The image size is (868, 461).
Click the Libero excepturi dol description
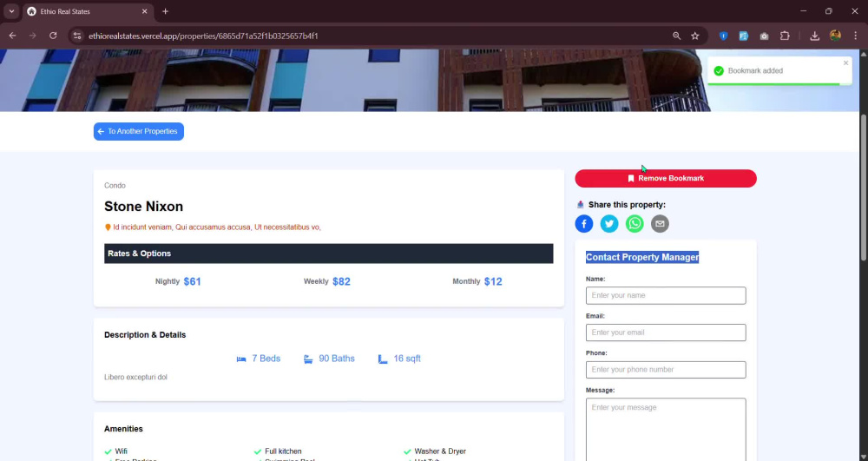tap(135, 377)
